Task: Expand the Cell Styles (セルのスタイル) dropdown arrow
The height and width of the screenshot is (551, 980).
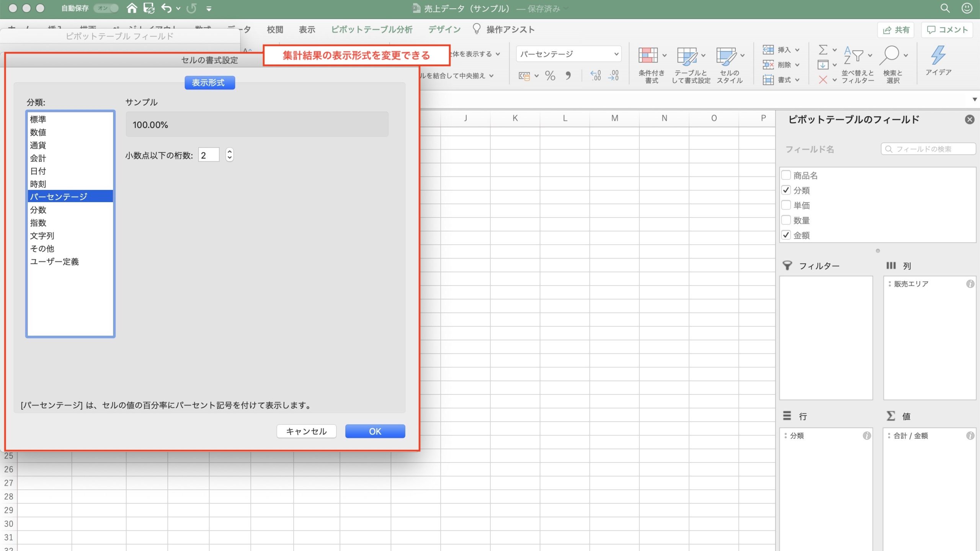Action: pos(742,56)
